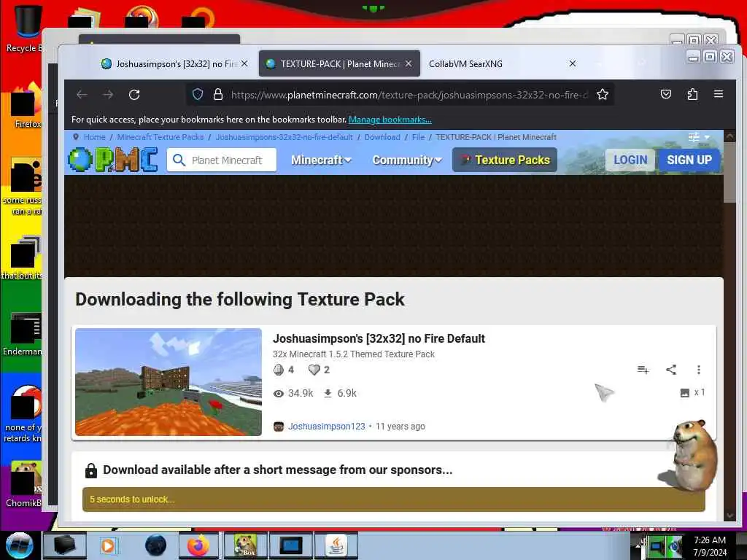Click the Joshuasimpson123 author avatar

coord(279,426)
